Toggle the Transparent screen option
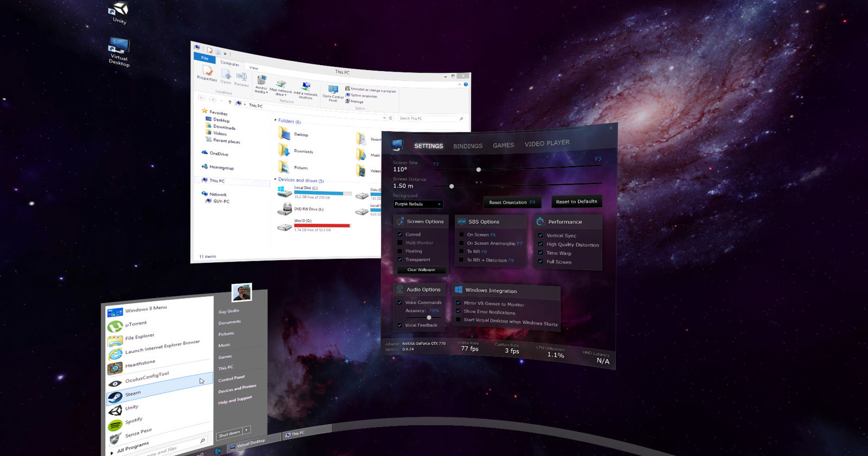This screenshot has height=456, width=868. (x=400, y=259)
